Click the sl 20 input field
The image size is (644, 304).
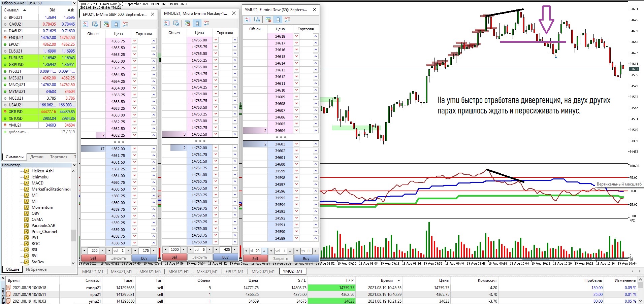[255, 251]
